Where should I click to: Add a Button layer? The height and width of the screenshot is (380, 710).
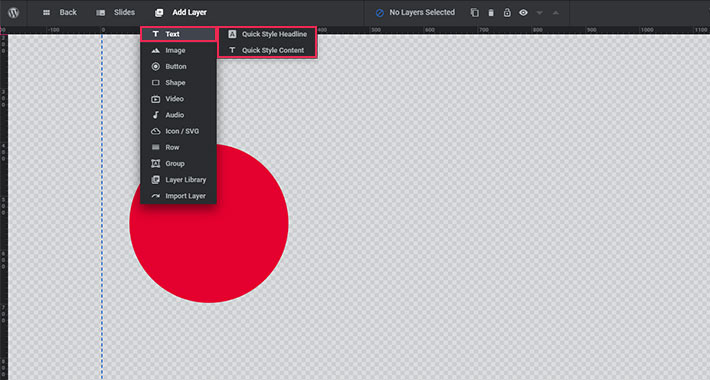[x=178, y=67]
